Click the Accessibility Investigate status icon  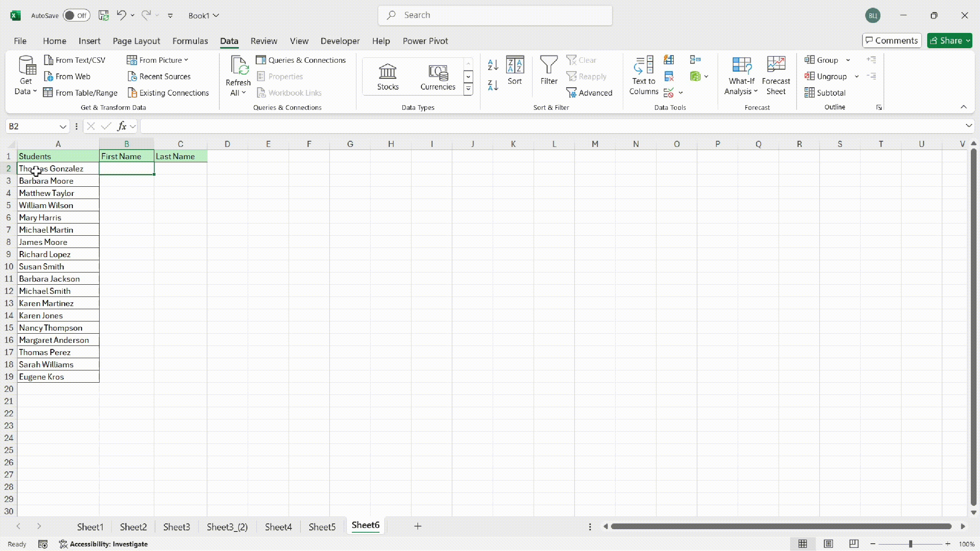pos(63,544)
